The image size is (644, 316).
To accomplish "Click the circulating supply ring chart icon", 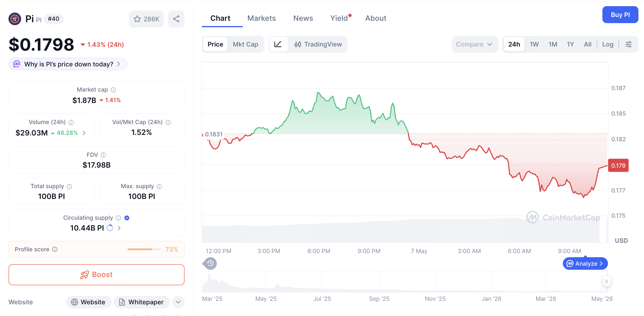I will (x=110, y=228).
